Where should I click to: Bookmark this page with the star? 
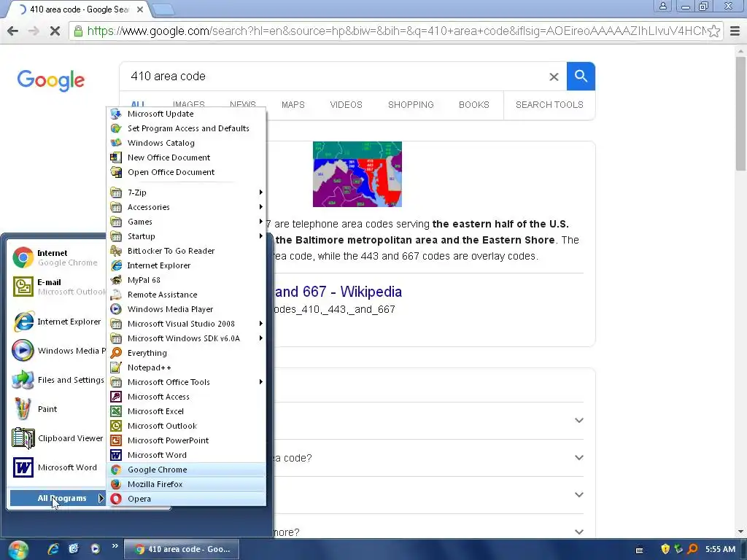[x=713, y=31]
